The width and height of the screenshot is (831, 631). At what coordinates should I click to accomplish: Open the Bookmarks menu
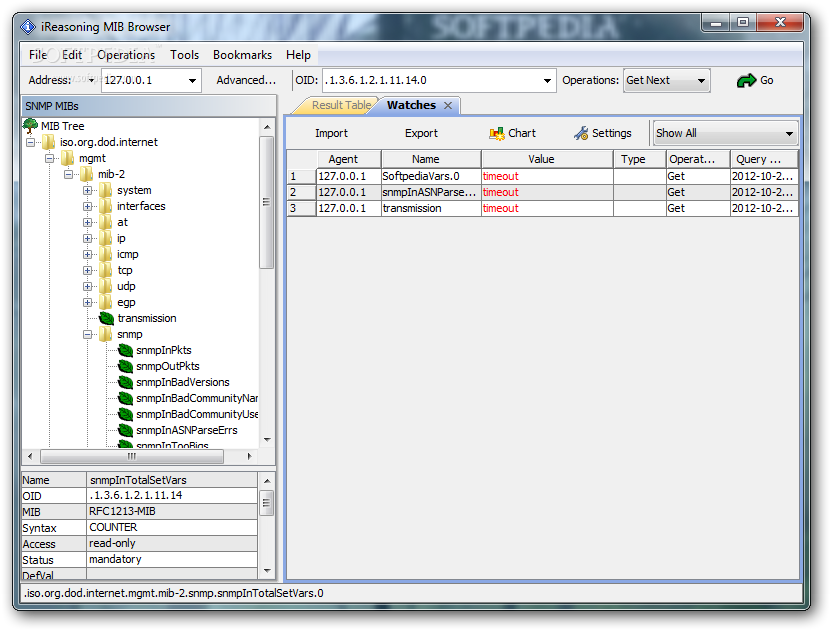coord(242,55)
